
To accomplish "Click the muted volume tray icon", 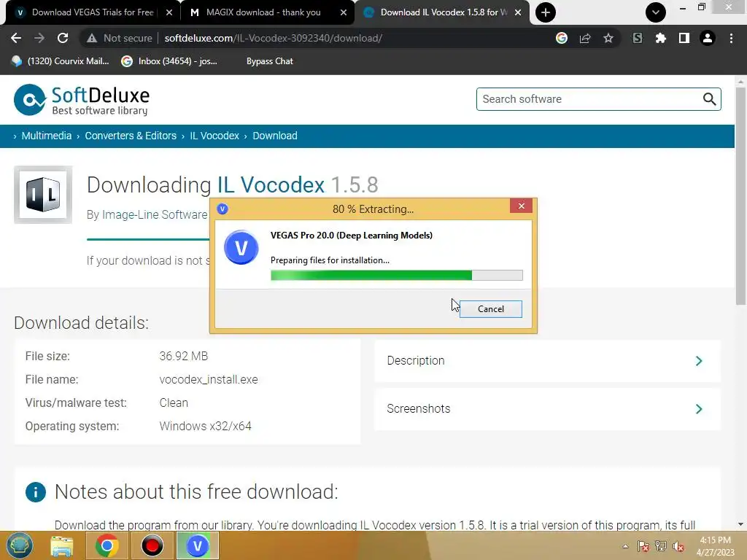I will tap(678, 546).
